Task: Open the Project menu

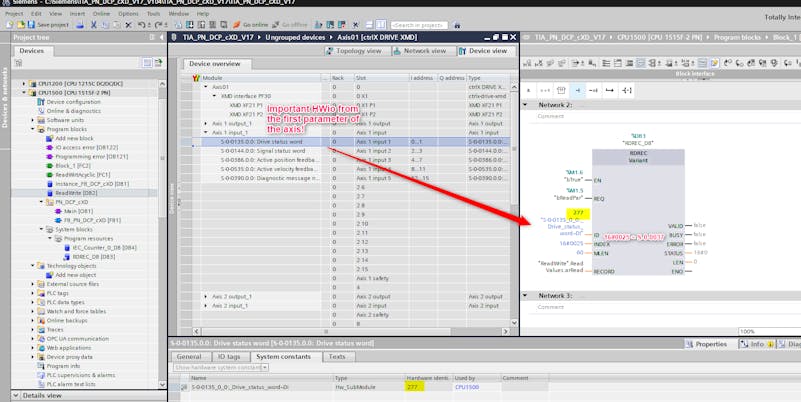Action: [14, 14]
